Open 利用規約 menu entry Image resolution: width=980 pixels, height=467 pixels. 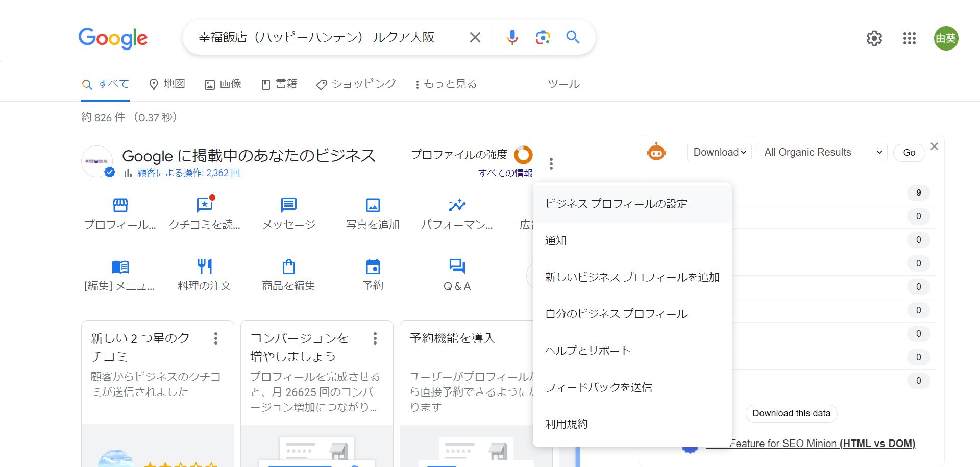click(x=632, y=424)
